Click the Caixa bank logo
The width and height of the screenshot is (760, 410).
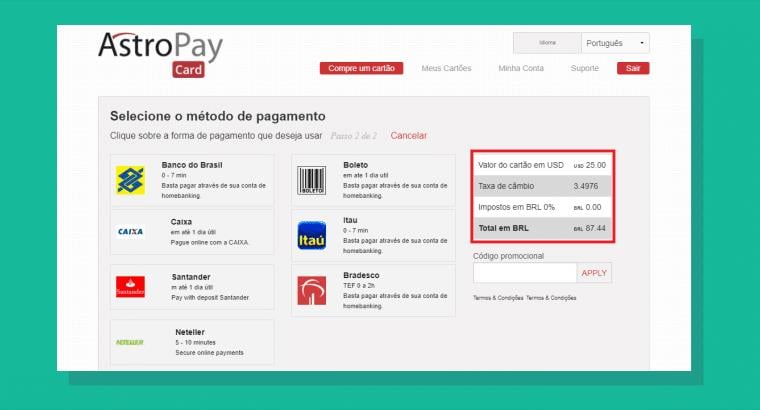[130, 232]
